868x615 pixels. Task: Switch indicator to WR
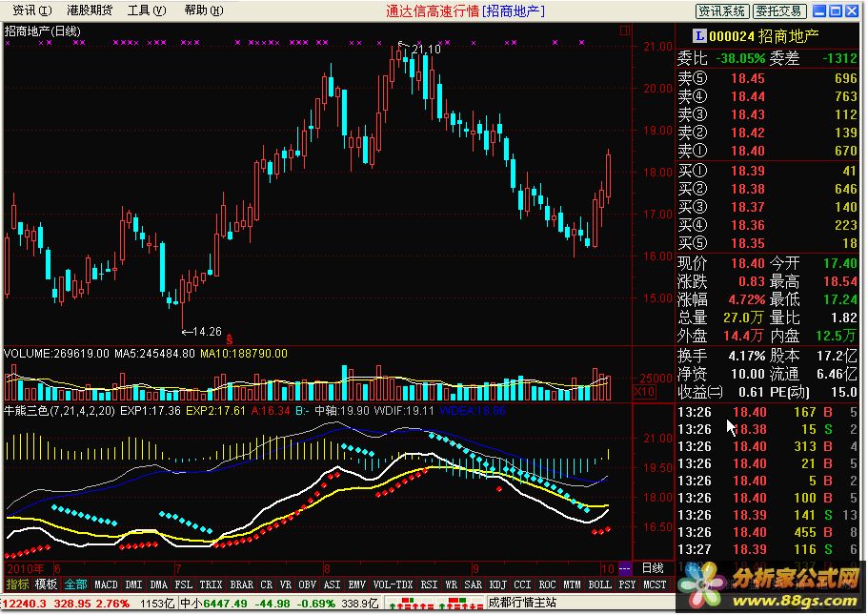[x=452, y=584]
